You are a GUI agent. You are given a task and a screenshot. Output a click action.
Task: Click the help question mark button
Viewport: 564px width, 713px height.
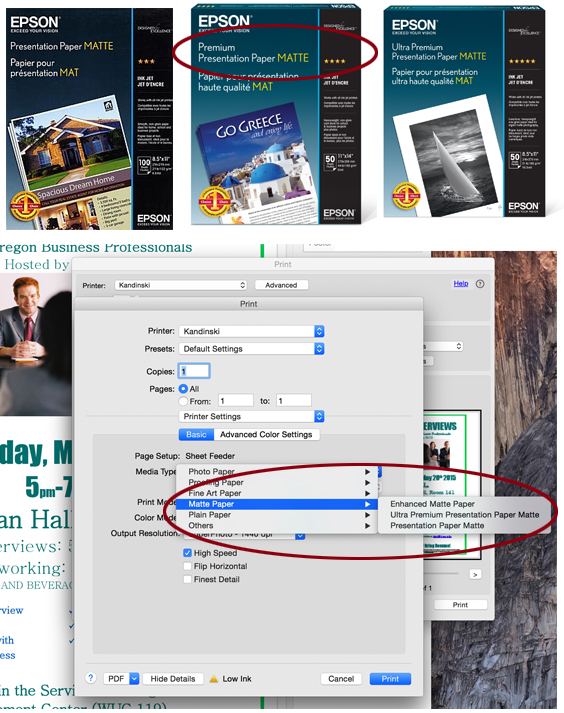coord(91,678)
